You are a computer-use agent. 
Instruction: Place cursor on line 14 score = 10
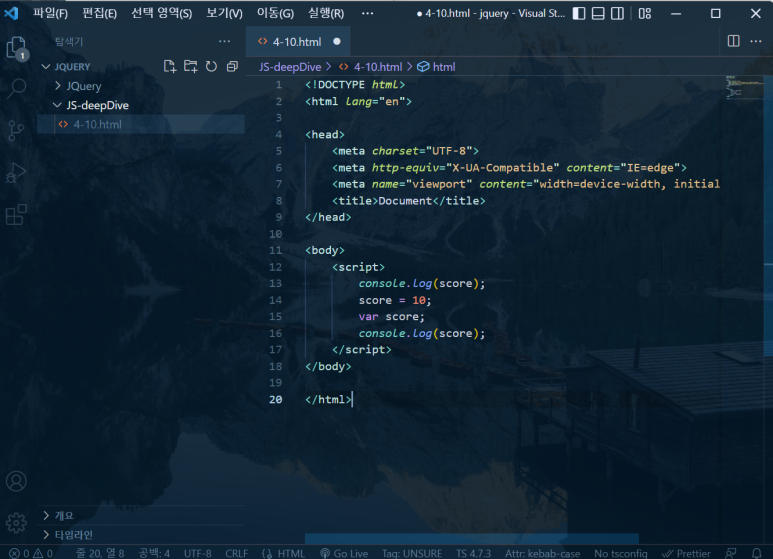click(x=395, y=300)
